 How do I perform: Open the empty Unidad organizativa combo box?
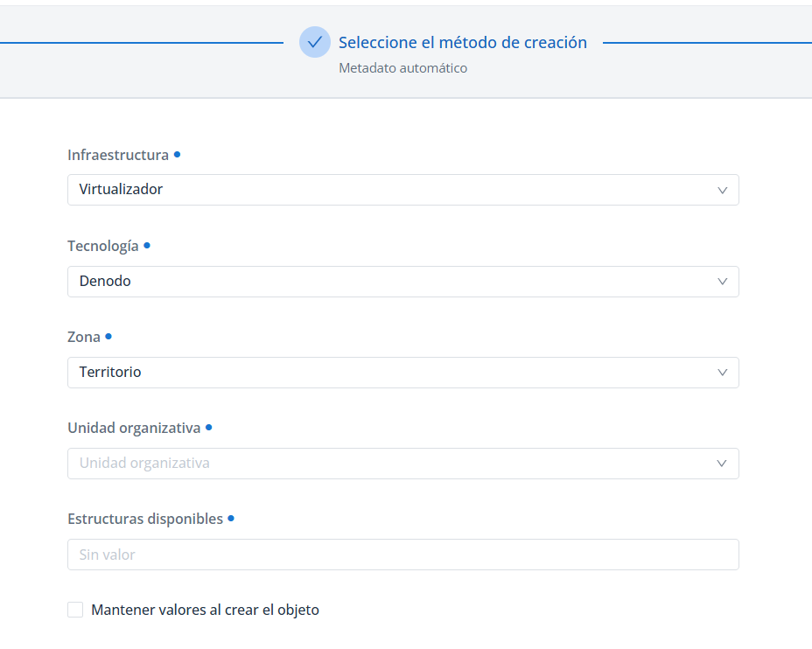tap(385, 464)
